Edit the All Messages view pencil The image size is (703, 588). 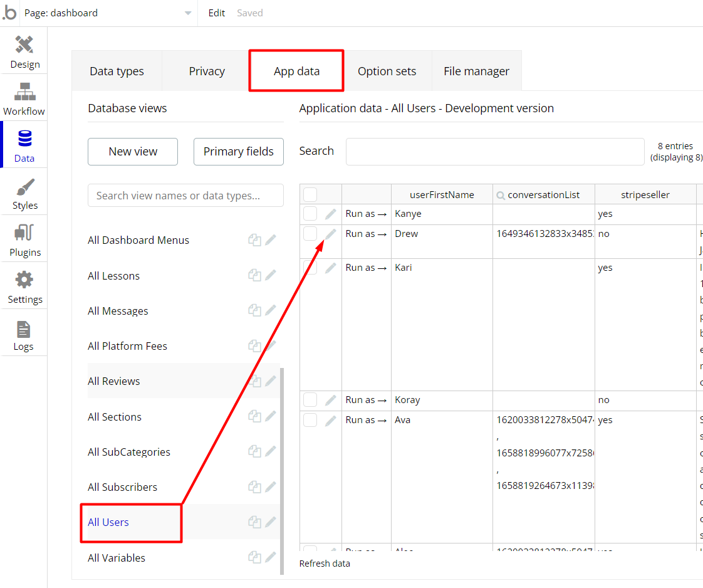(x=270, y=310)
